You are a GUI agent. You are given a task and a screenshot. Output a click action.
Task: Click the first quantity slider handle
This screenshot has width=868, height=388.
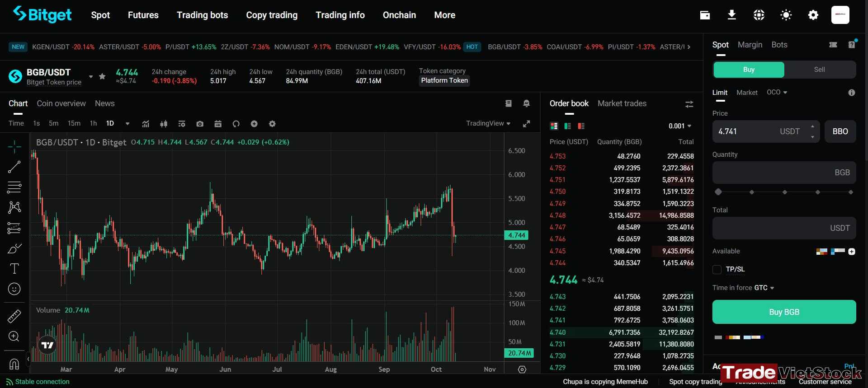tap(718, 192)
